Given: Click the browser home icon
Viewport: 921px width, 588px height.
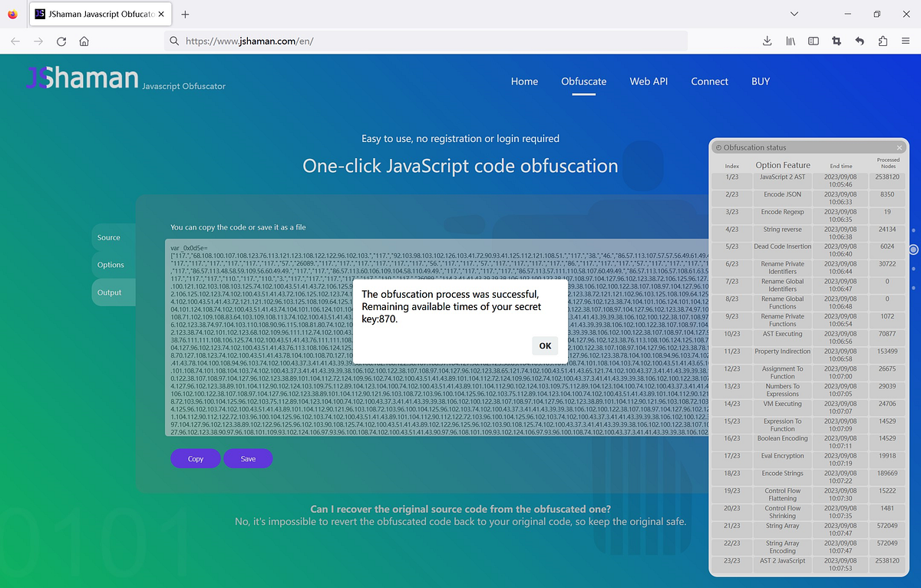Looking at the screenshot, I should (x=83, y=41).
